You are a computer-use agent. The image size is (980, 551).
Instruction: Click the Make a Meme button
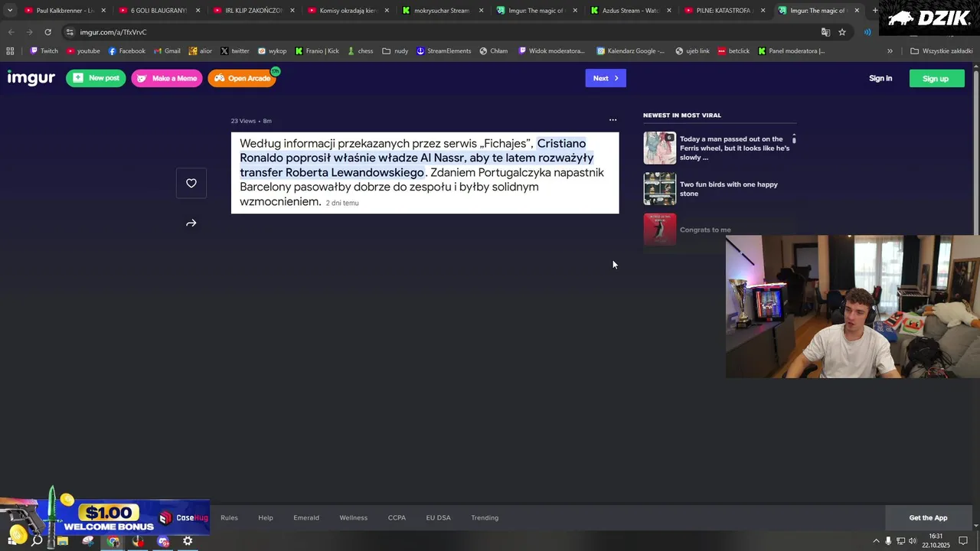tap(167, 78)
